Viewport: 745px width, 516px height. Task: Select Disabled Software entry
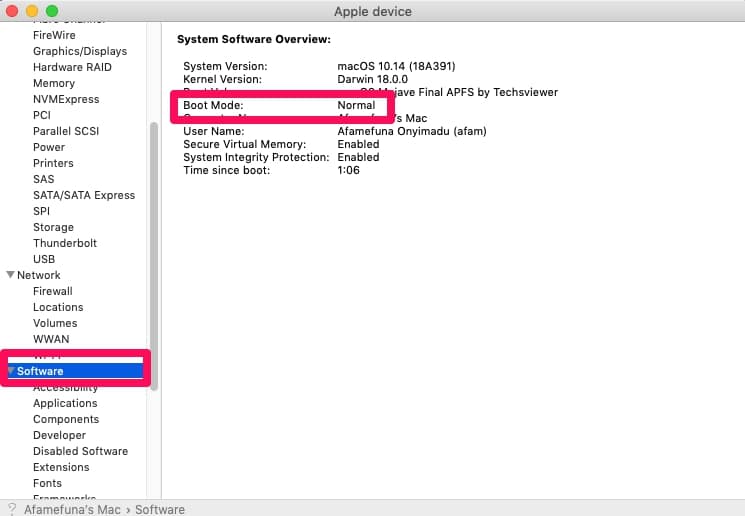coord(81,451)
